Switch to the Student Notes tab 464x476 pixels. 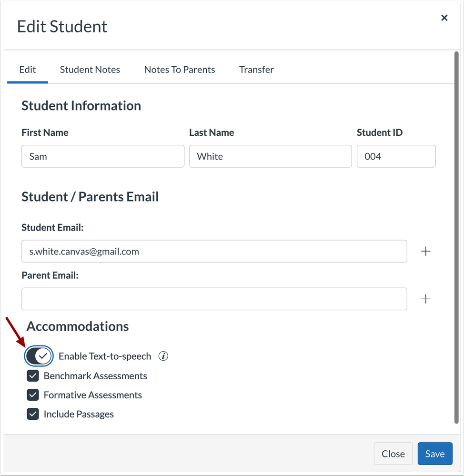(x=90, y=70)
